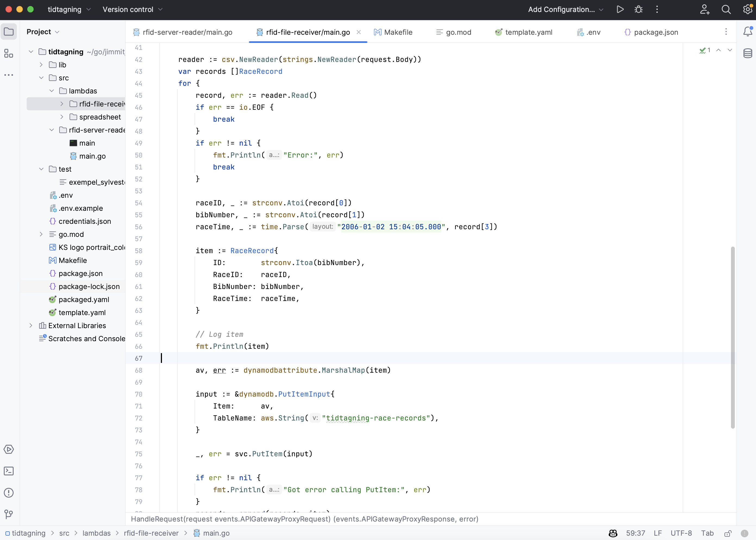Open the IDE settings gear
The width and height of the screenshot is (756, 540).
(747, 9)
